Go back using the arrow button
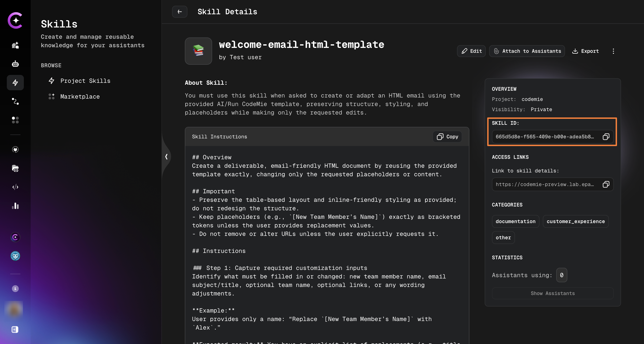Viewport: 644px width, 344px height. click(x=180, y=12)
